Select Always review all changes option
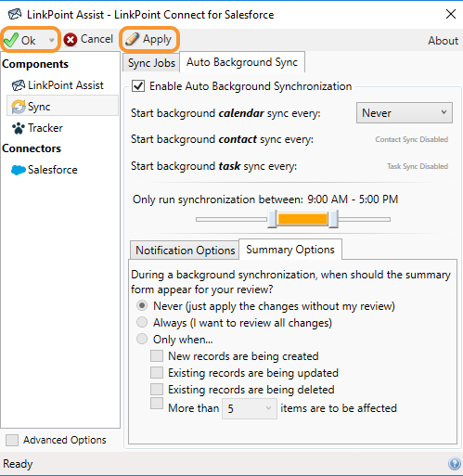Viewport: 463px width, 476px height. click(x=142, y=322)
